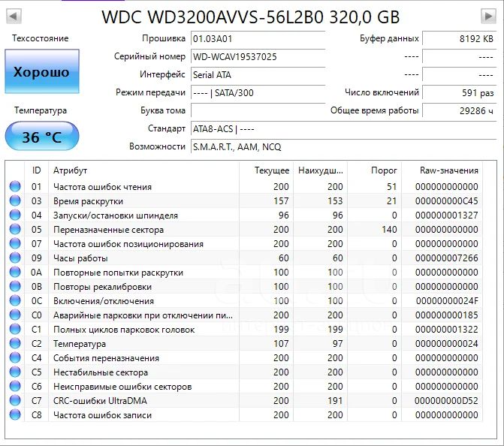Image resolution: width=504 pixels, height=446 pixels.
Task: Click the Текущее column header
Action: point(267,170)
